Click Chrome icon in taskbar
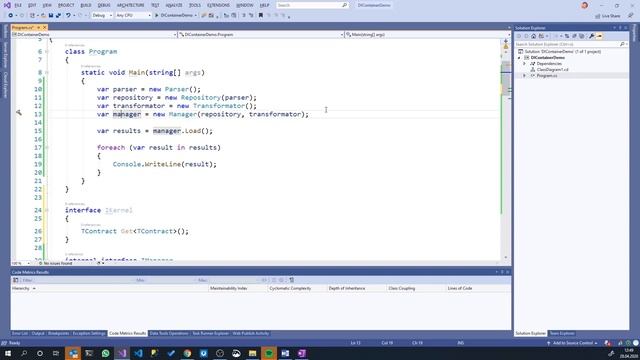 coord(187,353)
